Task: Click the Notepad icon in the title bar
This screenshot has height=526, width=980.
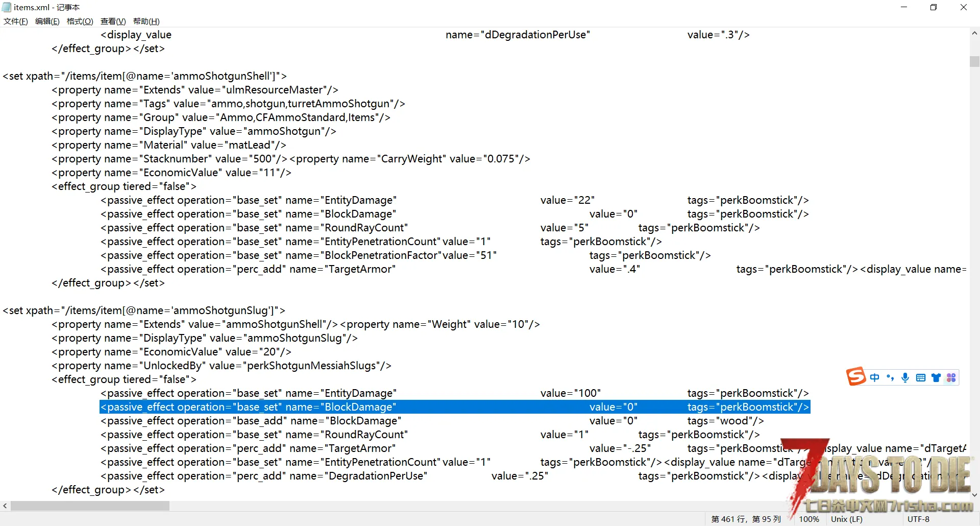Action: [x=7, y=7]
